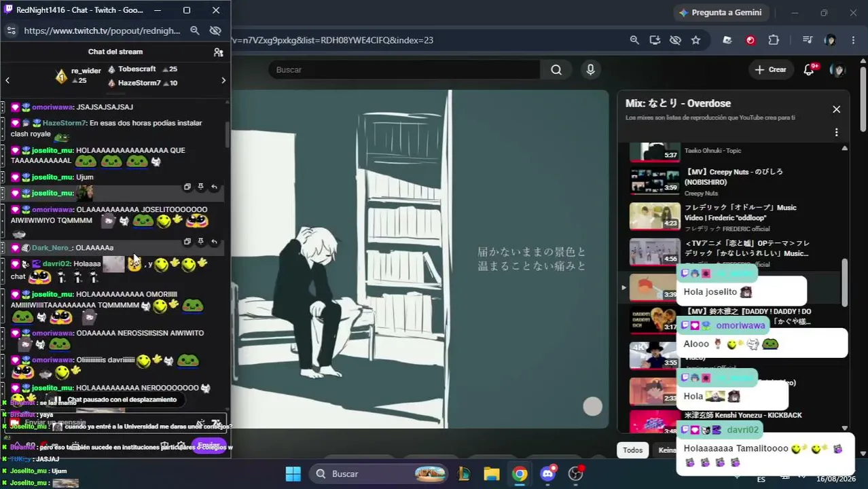Viewport: 868px width, 489px height.
Task: Open File Explorer from taskbar
Action: click(x=492, y=474)
